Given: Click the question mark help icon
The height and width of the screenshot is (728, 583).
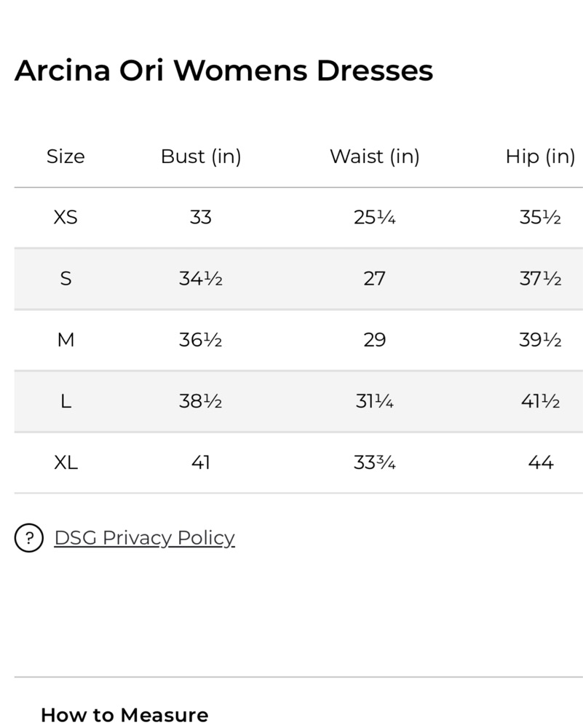Looking at the screenshot, I should tap(29, 538).
